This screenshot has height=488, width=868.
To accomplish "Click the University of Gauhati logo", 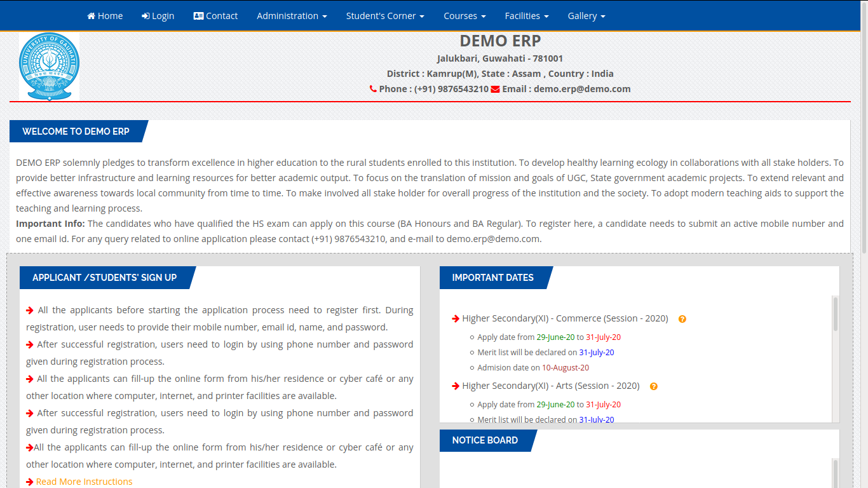I will click(x=49, y=67).
